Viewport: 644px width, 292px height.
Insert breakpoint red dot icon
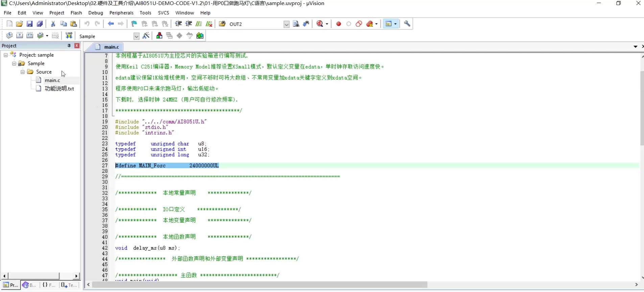coord(338,24)
